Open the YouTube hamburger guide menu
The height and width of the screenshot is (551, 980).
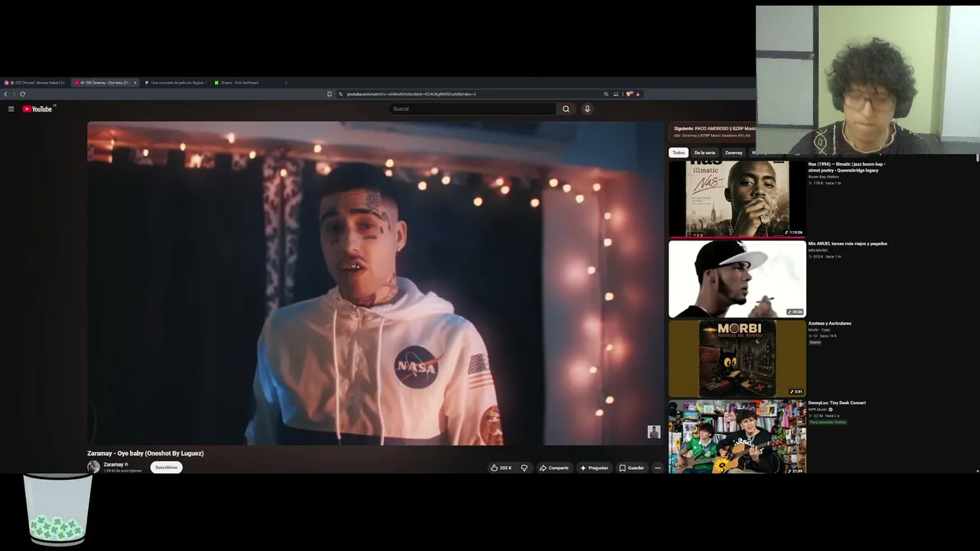[11, 109]
